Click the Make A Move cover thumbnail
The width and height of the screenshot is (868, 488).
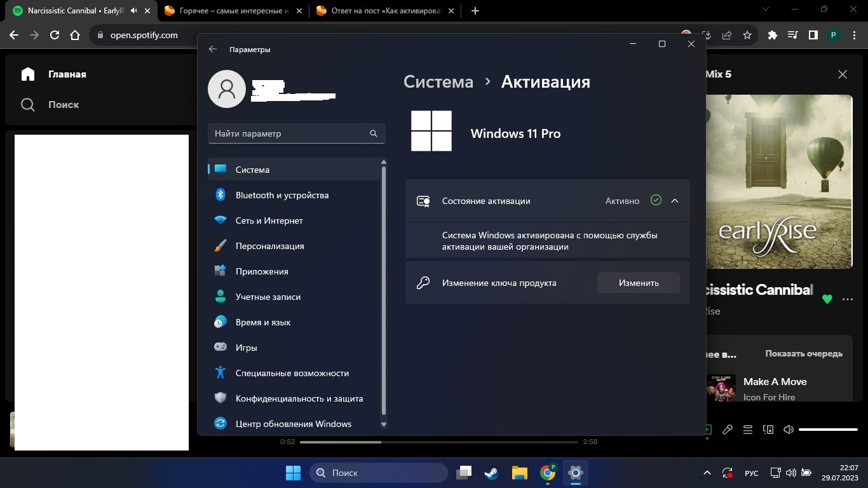pyautogui.click(x=721, y=388)
